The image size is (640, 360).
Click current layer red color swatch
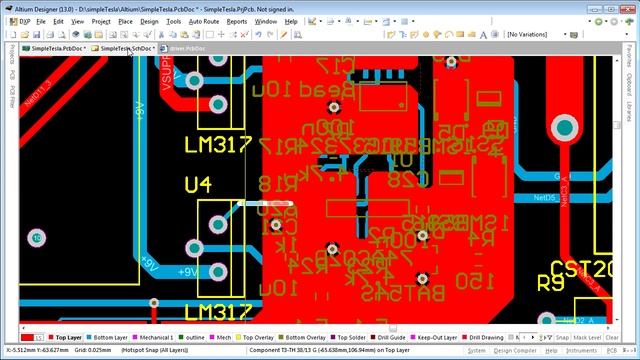tap(27, 338)
